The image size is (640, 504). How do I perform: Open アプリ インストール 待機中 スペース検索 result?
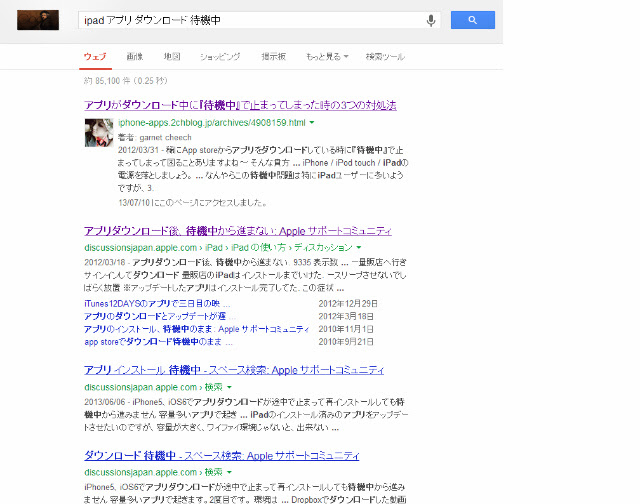pos(234,370)
